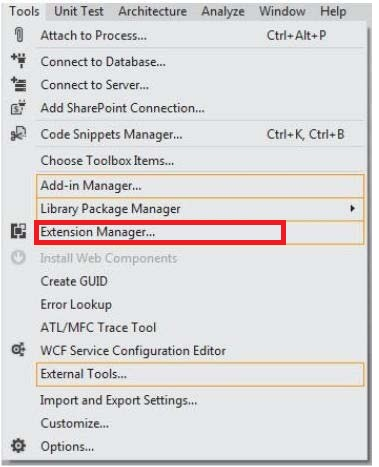
Task: Launch ATL/MFC Trace Tool
Action: (98, 327)
